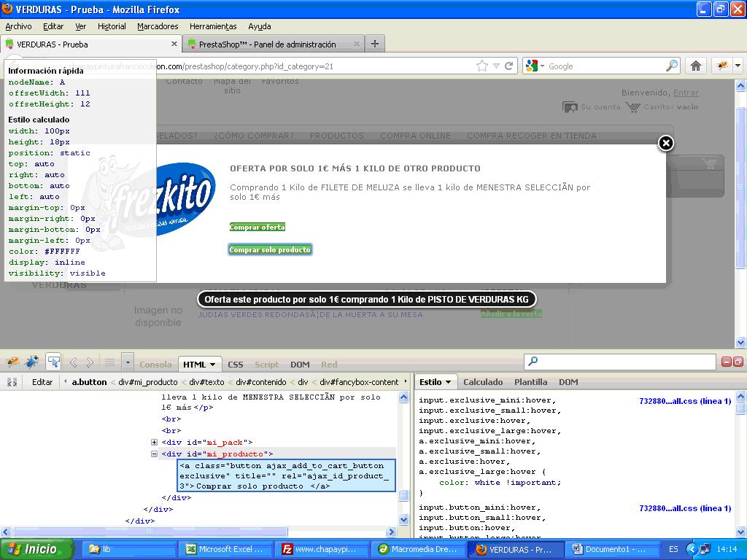Open a new browser tab
Image resolution: width=747 pixels, height=560 pixels.
tap(375, 44)
